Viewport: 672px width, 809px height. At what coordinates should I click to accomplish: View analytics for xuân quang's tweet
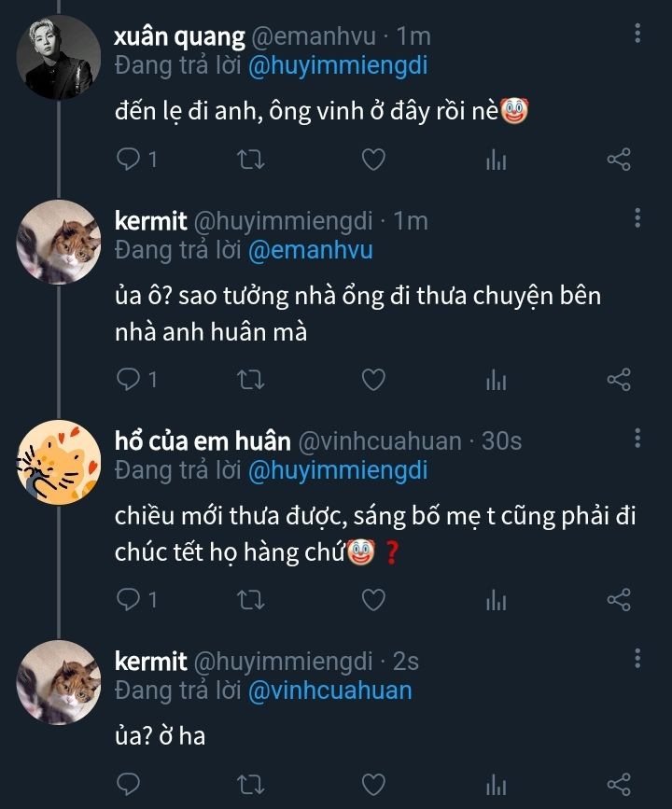(x=496, y=160)
